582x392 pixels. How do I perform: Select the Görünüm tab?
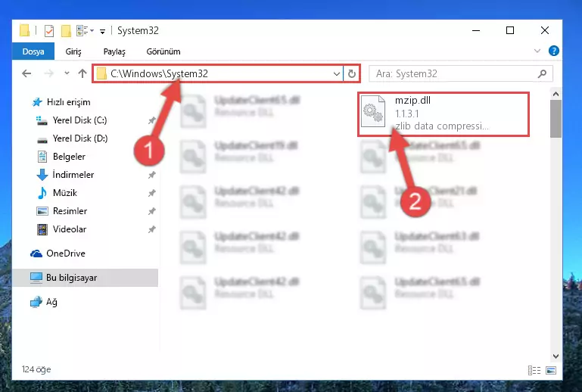coord(163,51)
